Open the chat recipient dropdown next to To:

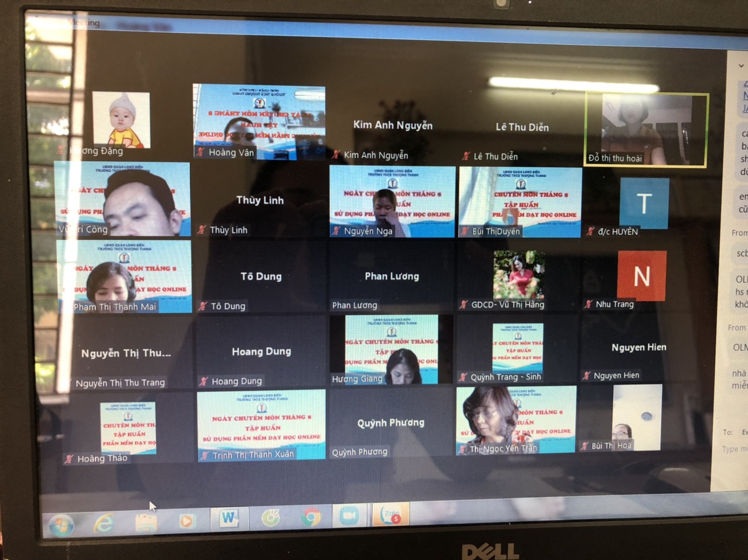pos(743,432)
